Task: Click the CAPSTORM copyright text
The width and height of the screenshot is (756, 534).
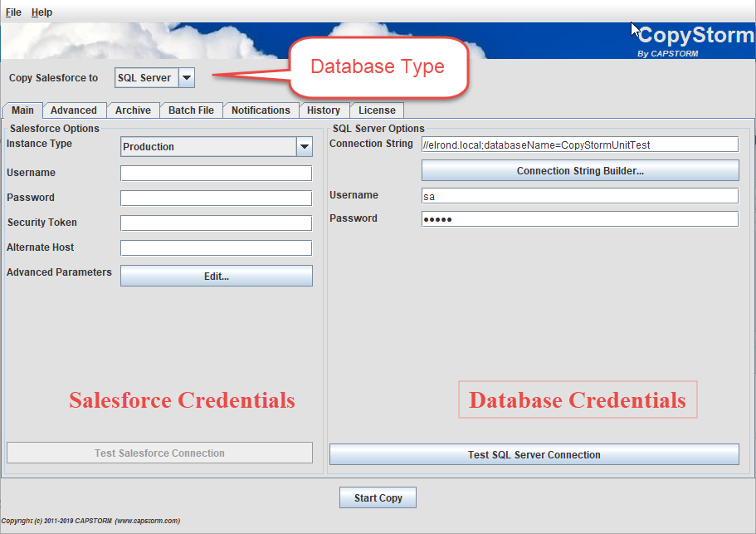Action: click(x=90, y=521)
